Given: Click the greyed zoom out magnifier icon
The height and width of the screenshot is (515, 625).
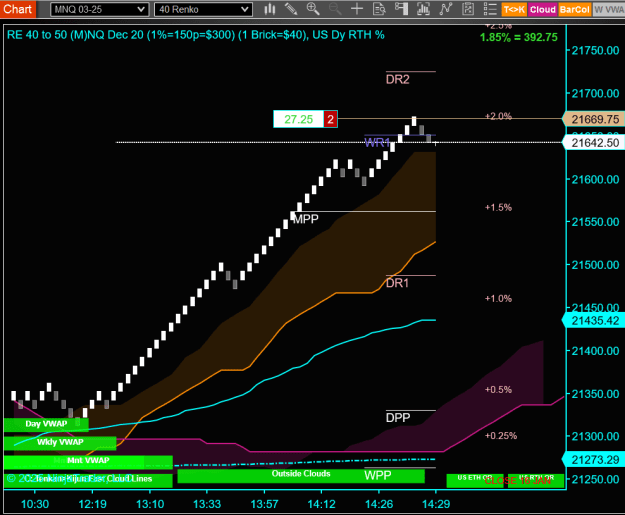Looking at the screenshot, I should [335, 9].
